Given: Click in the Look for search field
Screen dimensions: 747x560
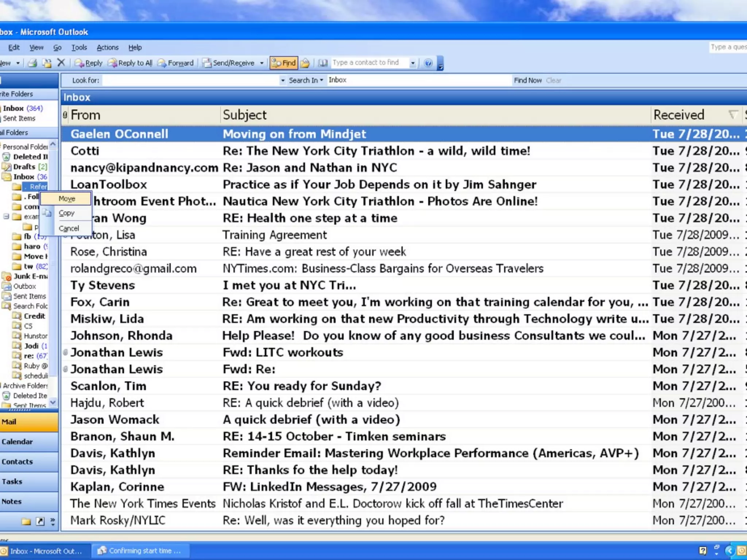Looking at the screenshot, I should (x=190, y=80).
